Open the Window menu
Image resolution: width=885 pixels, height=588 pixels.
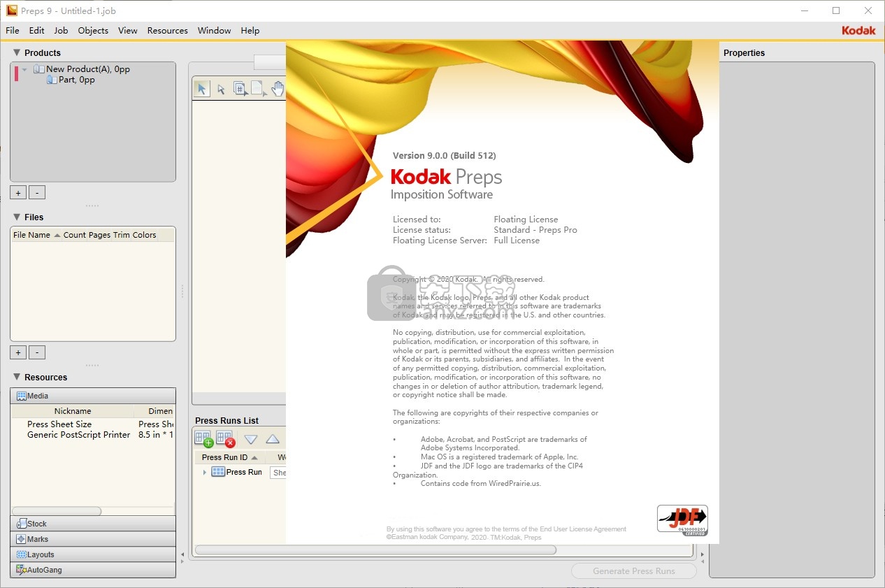215,30
